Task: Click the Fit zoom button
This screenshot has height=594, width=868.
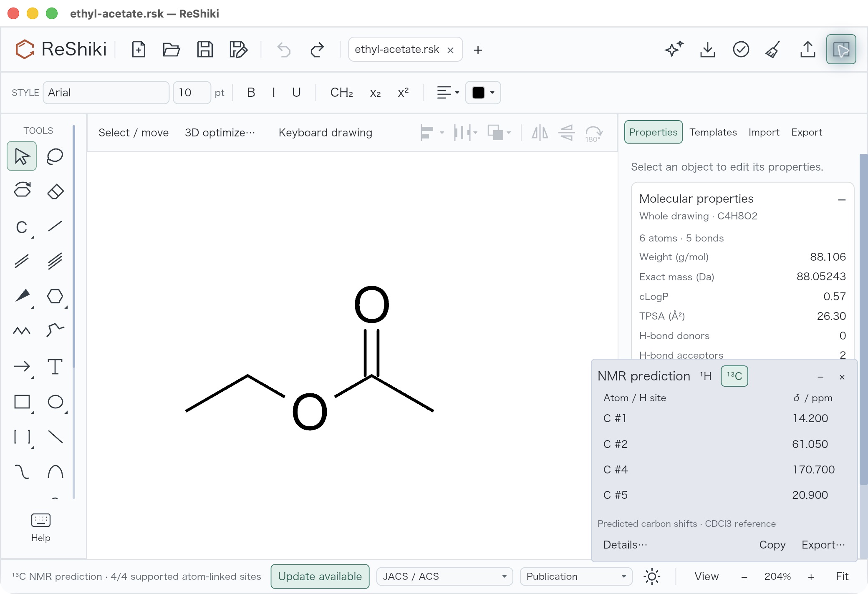Action: pyautogui.click(x=842, y=576)
